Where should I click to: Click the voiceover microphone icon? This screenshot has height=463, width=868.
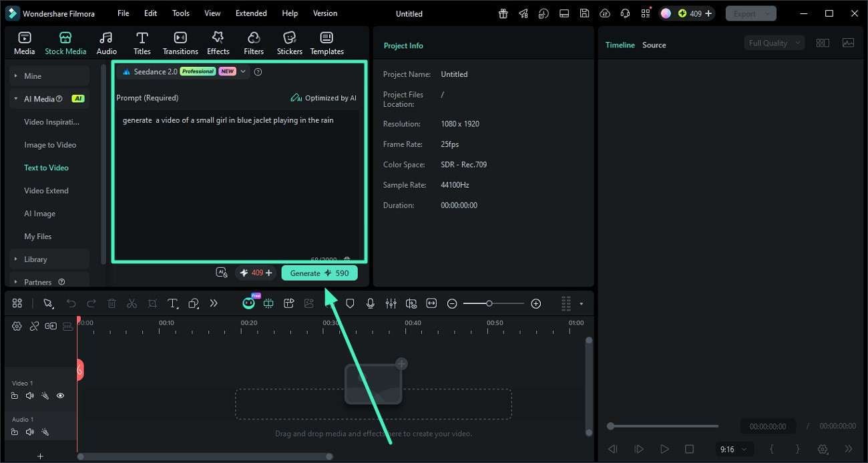pos(370,303)
